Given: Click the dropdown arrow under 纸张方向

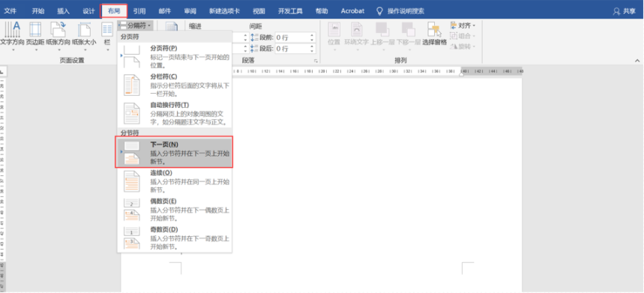Looking at the screenshot, I should pos(58,49).
